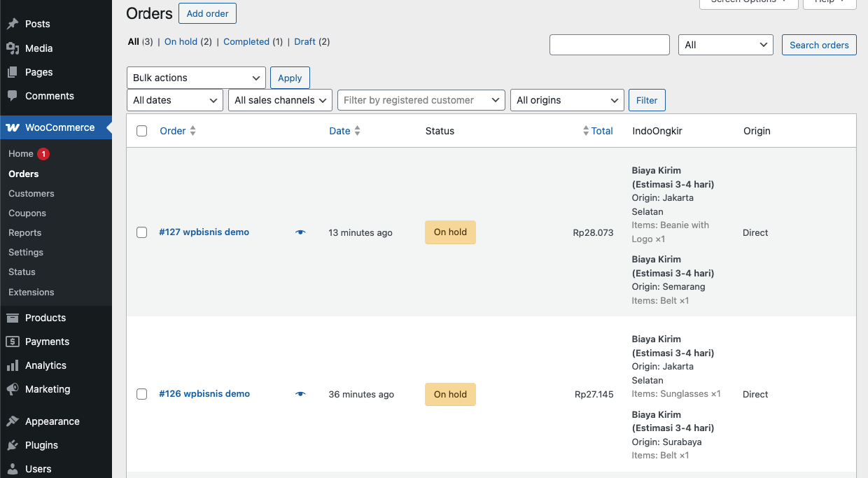Focus the search orders text field

(610, 45)
